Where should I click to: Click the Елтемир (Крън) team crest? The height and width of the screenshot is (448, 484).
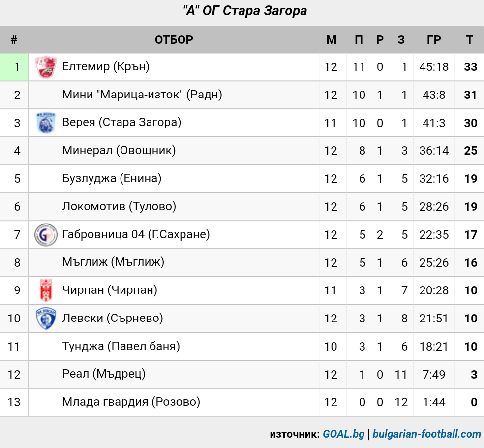[x=46, y=67]
